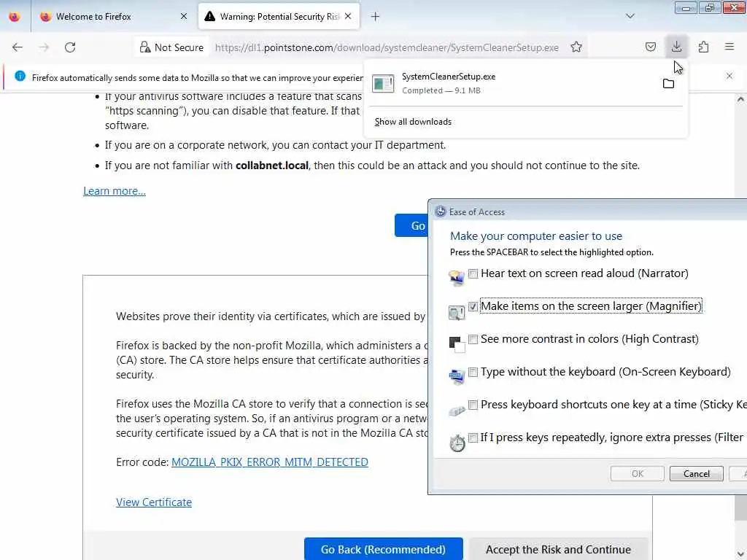The image size is (747, 560).
Task: Click the Firefox window restore button
Action: 710,8
